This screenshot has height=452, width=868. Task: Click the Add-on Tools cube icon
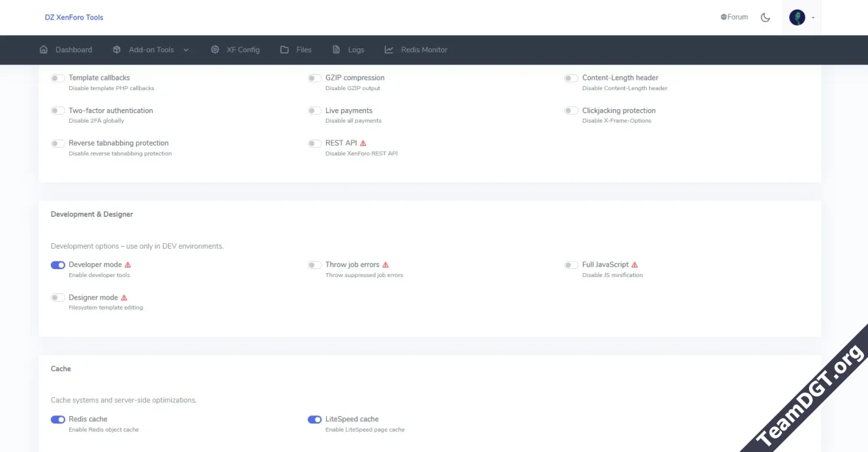click(117, 49)
